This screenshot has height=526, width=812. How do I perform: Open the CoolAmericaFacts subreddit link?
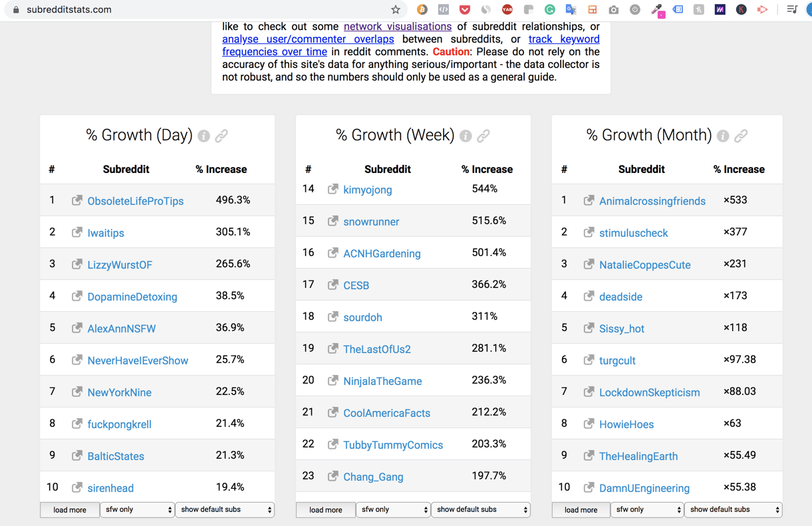click(386, 413)
